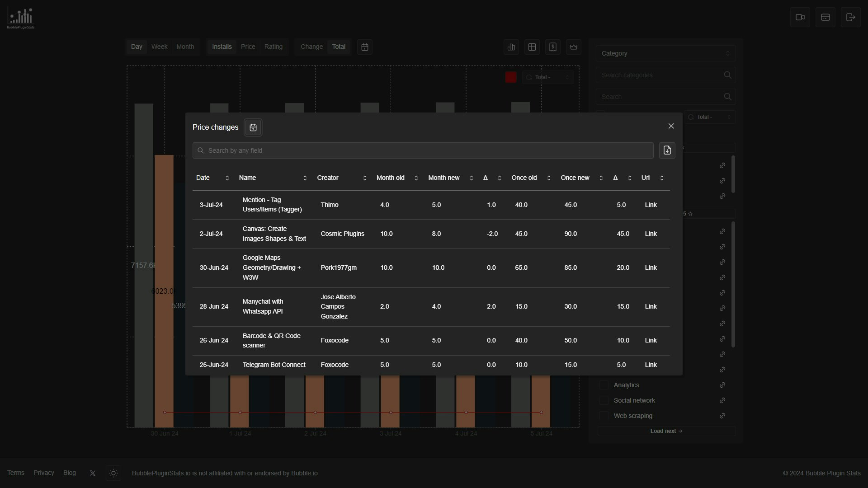Open Link for Barcode & QR Code scanner
868x488 pixels.
[651, 341]
